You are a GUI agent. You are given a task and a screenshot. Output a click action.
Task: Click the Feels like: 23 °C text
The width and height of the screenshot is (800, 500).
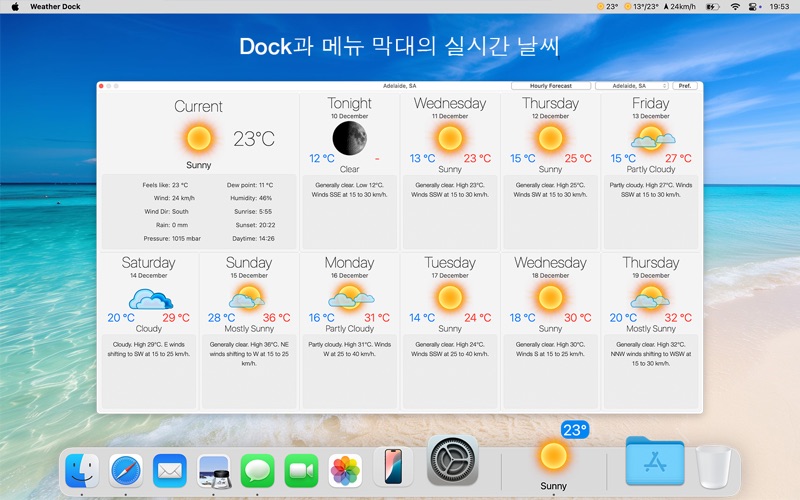(165, 185)
